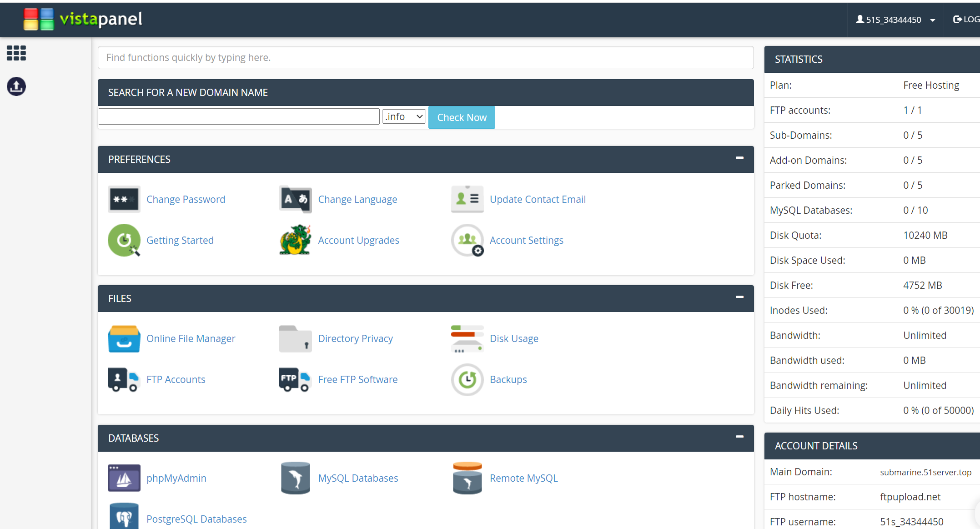
Task: Click the PostgreSQL Databases elephant icon
Action: click(124, 517)
